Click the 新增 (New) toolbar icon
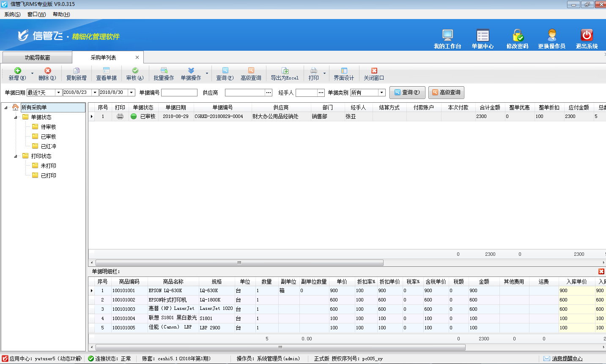Viewport: 606px width, 364px height. (x=17, y=71)
